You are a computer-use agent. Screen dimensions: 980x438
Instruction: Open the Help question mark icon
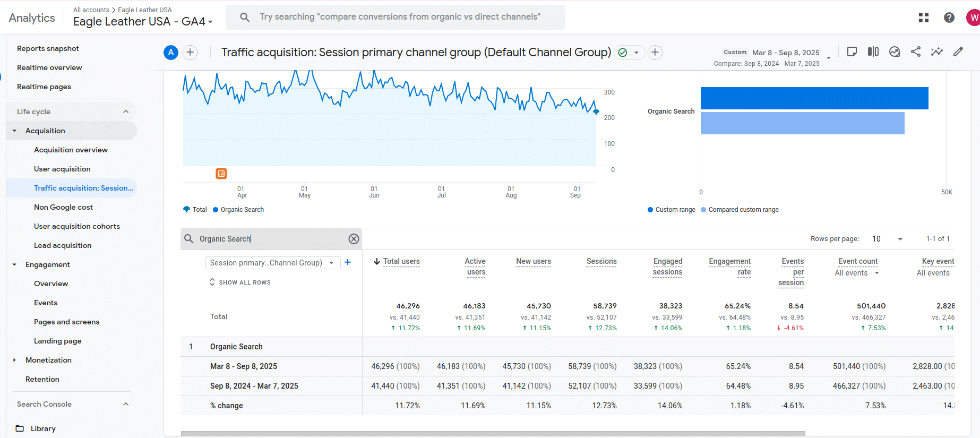tap(949, 18)
